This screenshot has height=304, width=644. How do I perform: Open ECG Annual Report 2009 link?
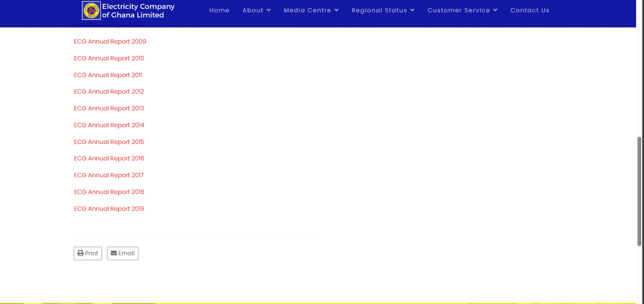110,41
